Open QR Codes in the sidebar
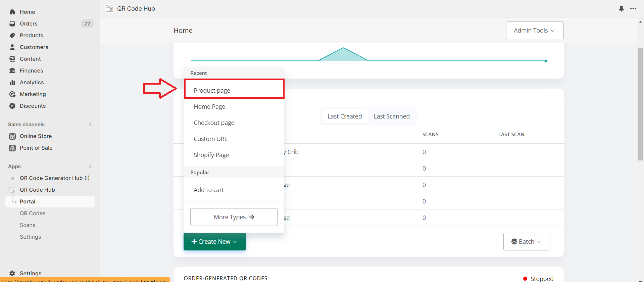The height and width of the screenshot is (282, 644). click(33, 213)
